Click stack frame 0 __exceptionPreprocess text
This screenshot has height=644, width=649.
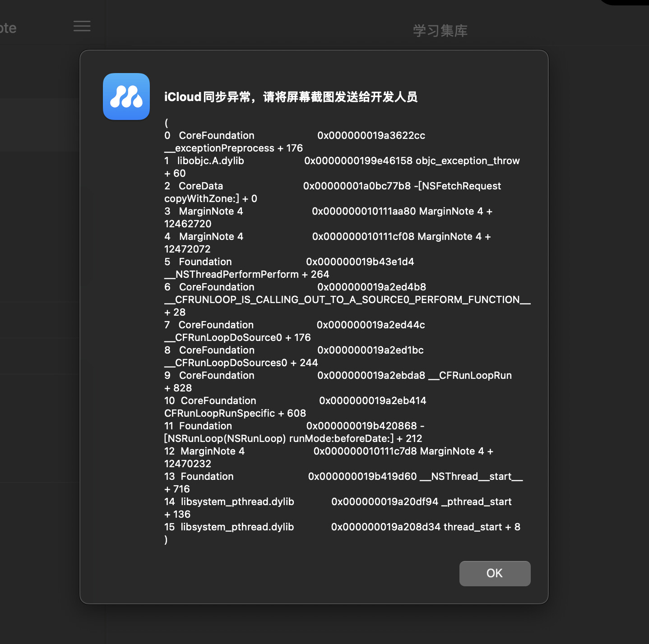(233, 148)
